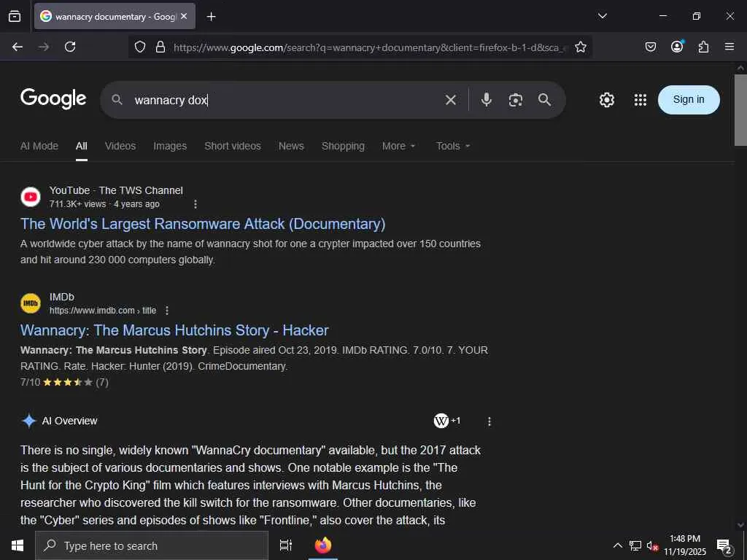Close the wannacry documentary tab

[x=184, y=16]
